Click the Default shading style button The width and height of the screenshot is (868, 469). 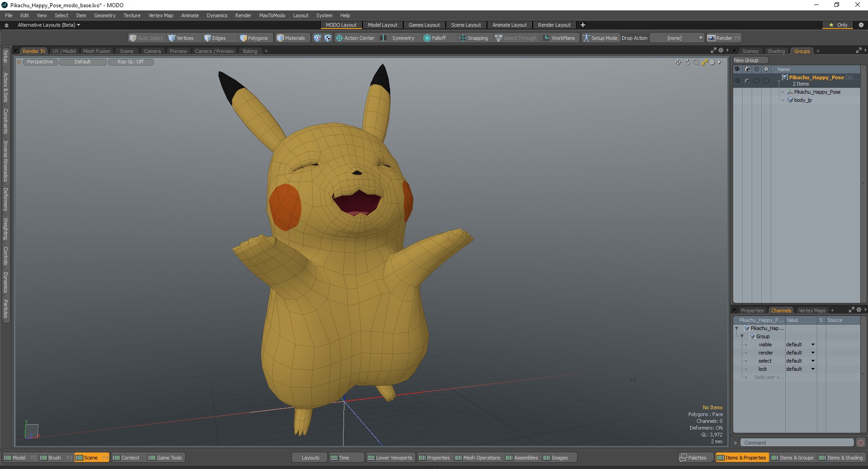(83, 62)
